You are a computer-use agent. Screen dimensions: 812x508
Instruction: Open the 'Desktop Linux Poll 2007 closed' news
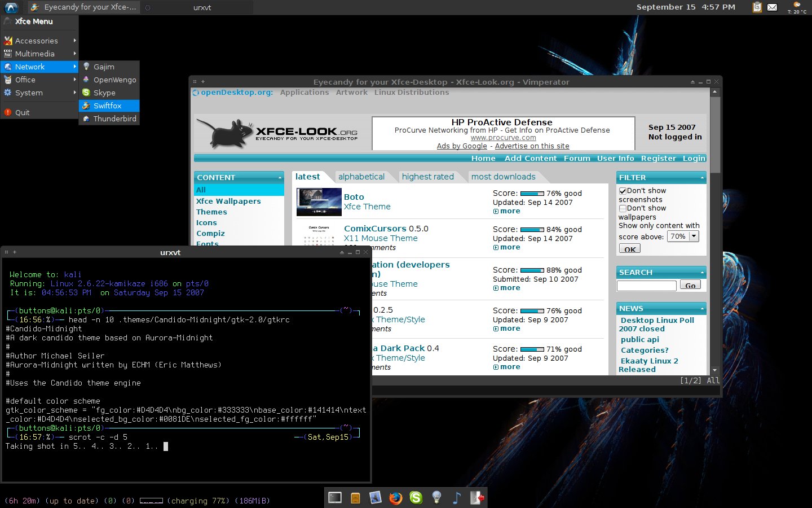click(x=657, y=325)
